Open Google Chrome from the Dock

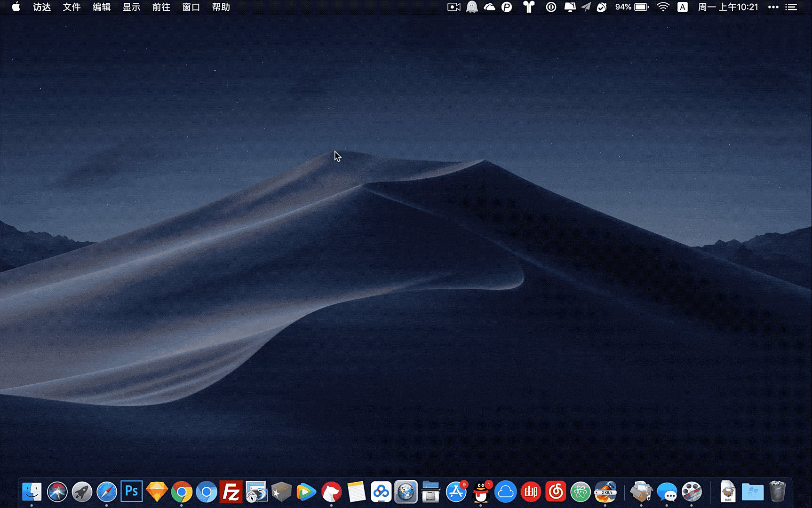point(182,492)
